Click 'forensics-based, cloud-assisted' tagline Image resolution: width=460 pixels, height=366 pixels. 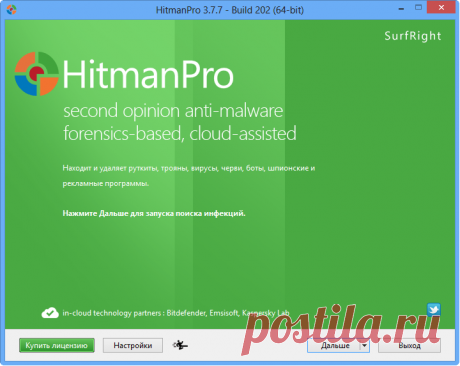(180, 133)
